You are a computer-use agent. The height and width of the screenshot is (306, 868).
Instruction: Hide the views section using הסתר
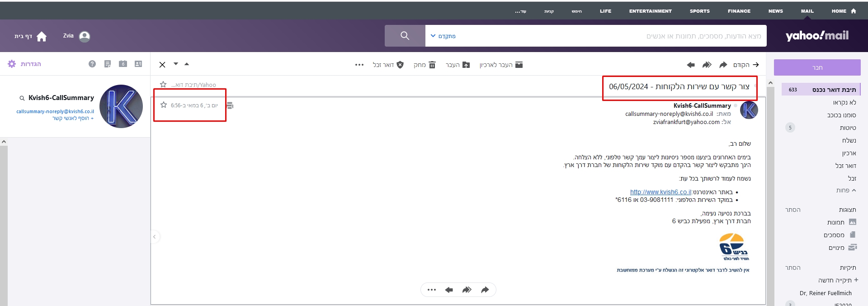click(793, 210)
